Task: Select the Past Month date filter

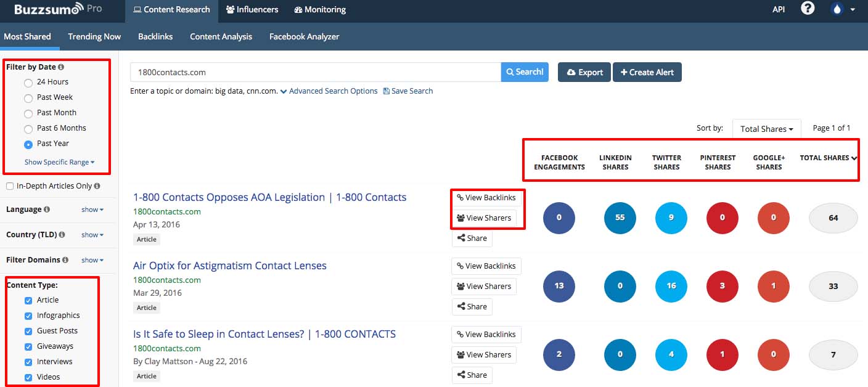Action: (28, 113)
